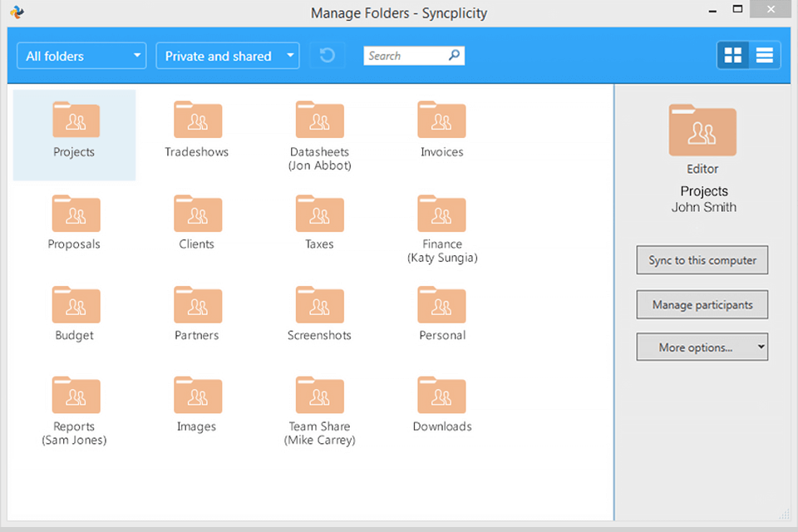Select the Datasheets (Jon Abbot) folder icon

(x=319, y=120)
